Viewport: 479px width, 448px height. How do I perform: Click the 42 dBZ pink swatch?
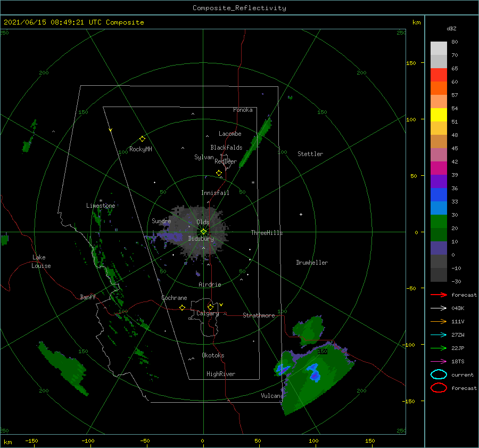pos(439,154)
